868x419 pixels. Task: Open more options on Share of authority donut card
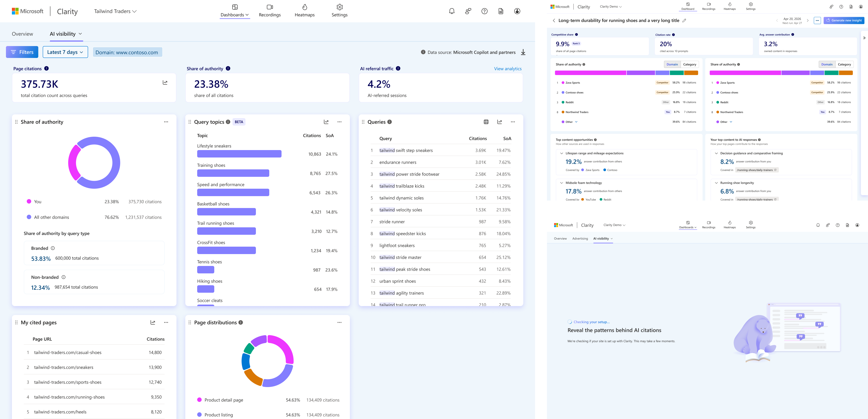(166, 122)
